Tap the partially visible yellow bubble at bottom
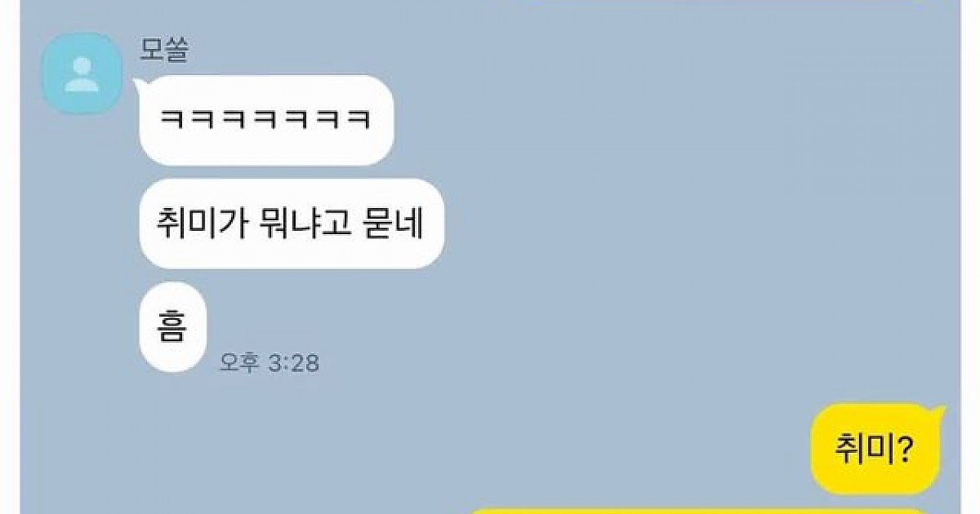Viewport: 980px width, 514px height. tap(700, 511)
